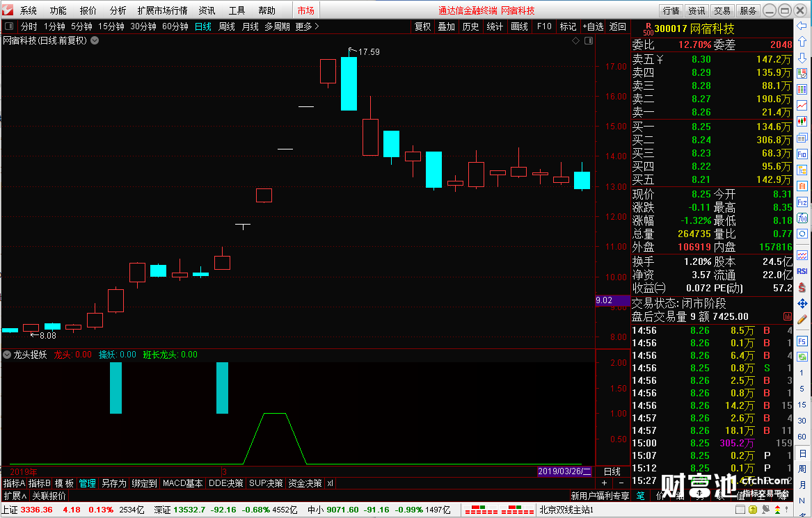Click the down arrow icon in right sidebar
Image resolution: width=812 pixels, height=518 pixels.
(x=802, y=58)
